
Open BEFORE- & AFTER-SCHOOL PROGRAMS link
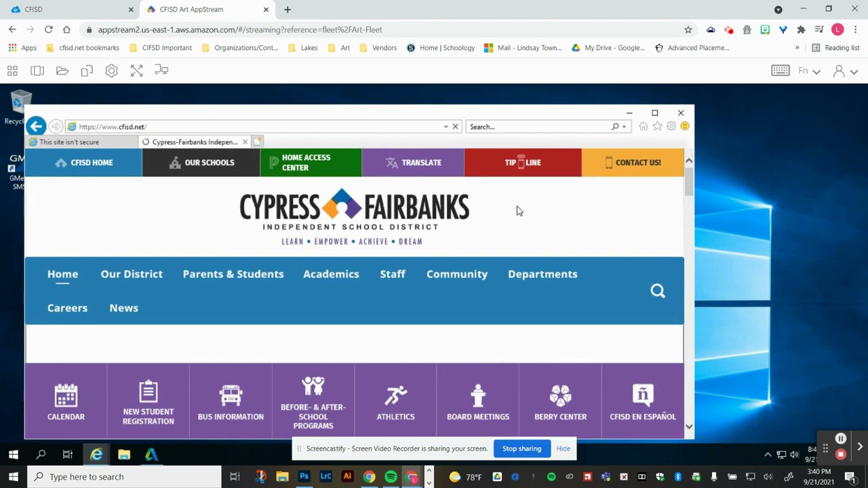tap(313, 401)
